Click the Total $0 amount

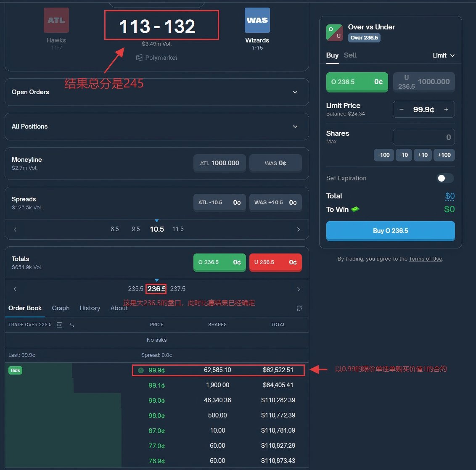point(450,196)
